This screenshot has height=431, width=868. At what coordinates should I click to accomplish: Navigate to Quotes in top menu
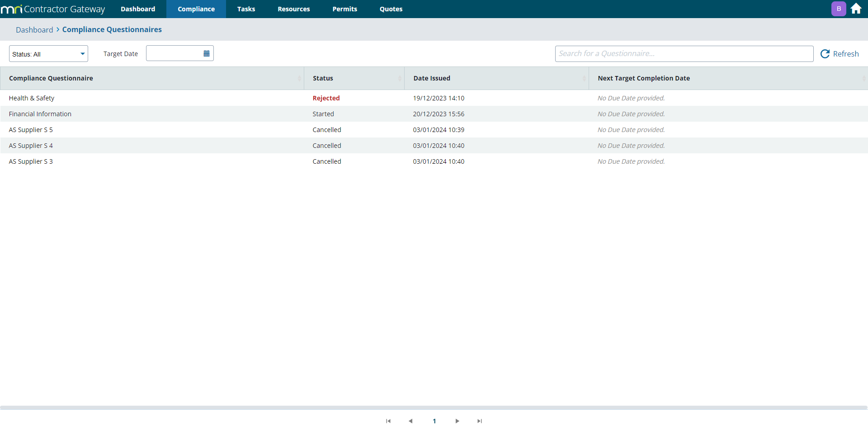(x=391, y=9)
